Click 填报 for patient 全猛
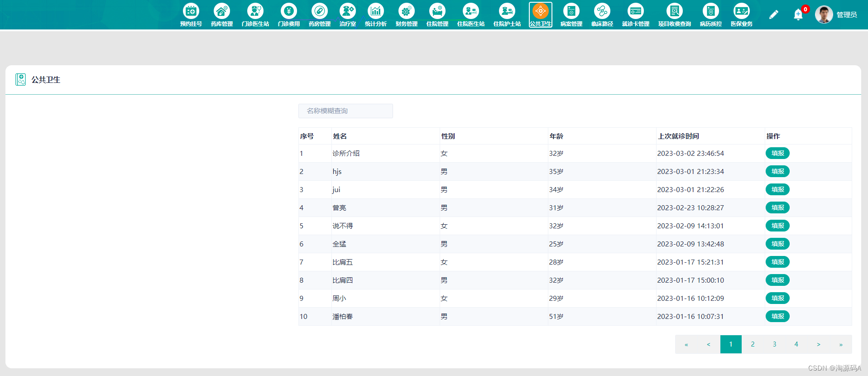The width and height of the screenshot is (868, 376). (x=777, y=244)
